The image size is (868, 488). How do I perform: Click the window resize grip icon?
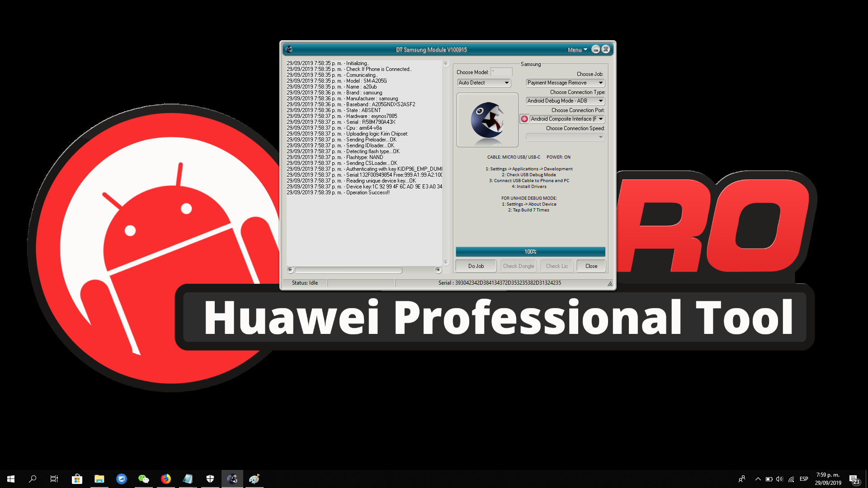[x=610, y=284]
